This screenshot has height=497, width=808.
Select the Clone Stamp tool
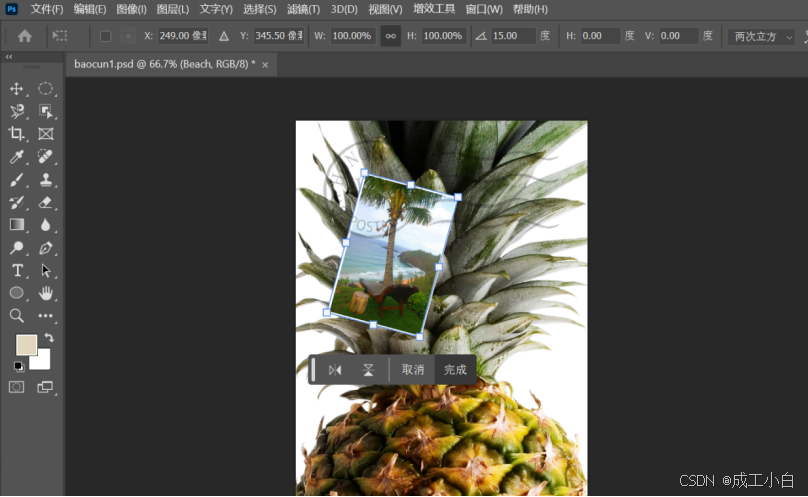point(45,179)
